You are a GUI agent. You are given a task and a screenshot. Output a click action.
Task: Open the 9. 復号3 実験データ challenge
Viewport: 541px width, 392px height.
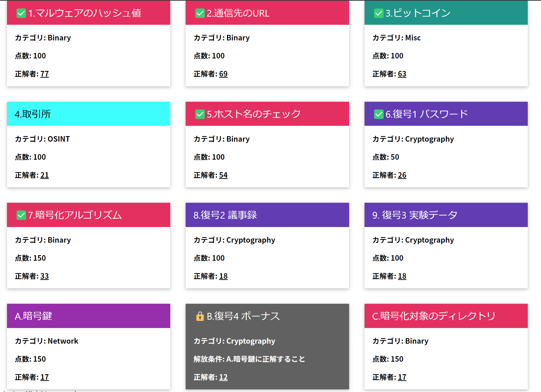click(x=446, y=215)
